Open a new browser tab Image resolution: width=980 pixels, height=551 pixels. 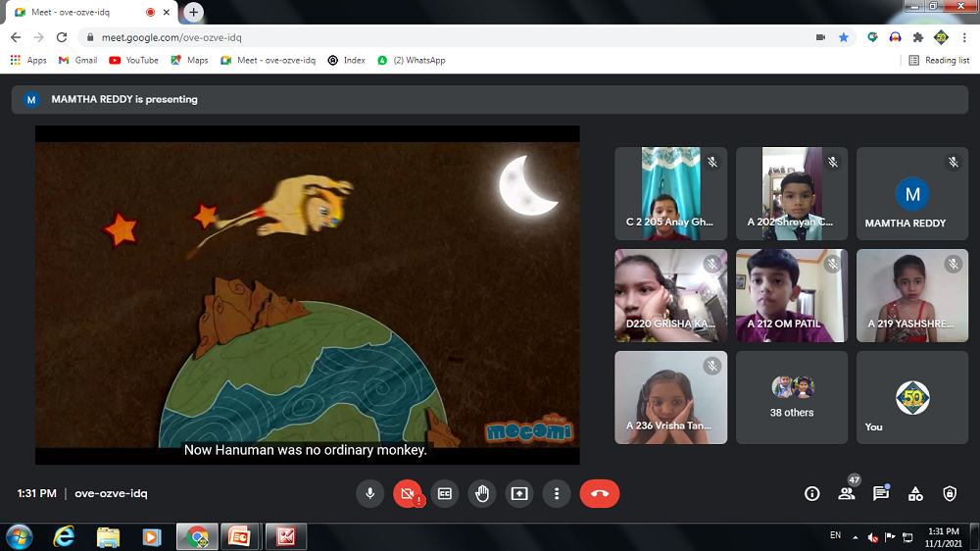(x=194, y=13)
